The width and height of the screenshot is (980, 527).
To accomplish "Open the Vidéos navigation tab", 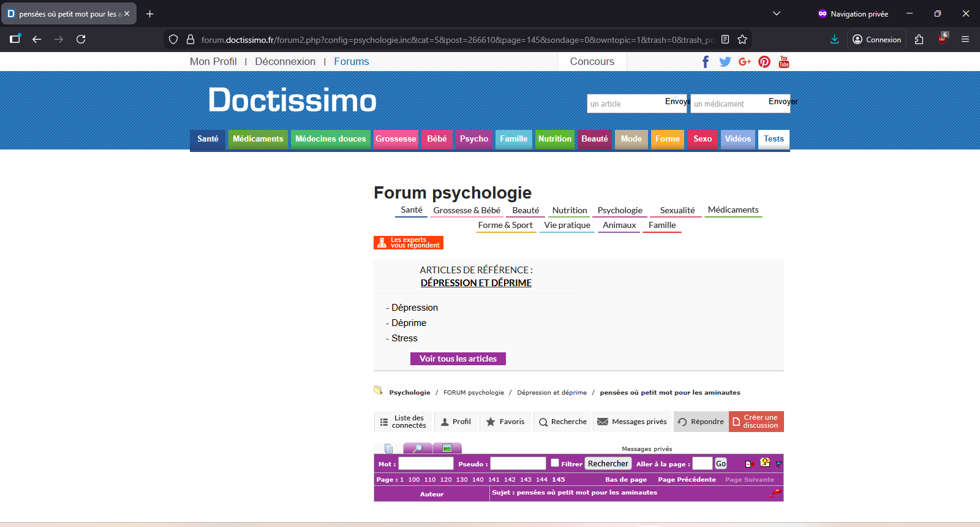I will [x=738, y=139].
